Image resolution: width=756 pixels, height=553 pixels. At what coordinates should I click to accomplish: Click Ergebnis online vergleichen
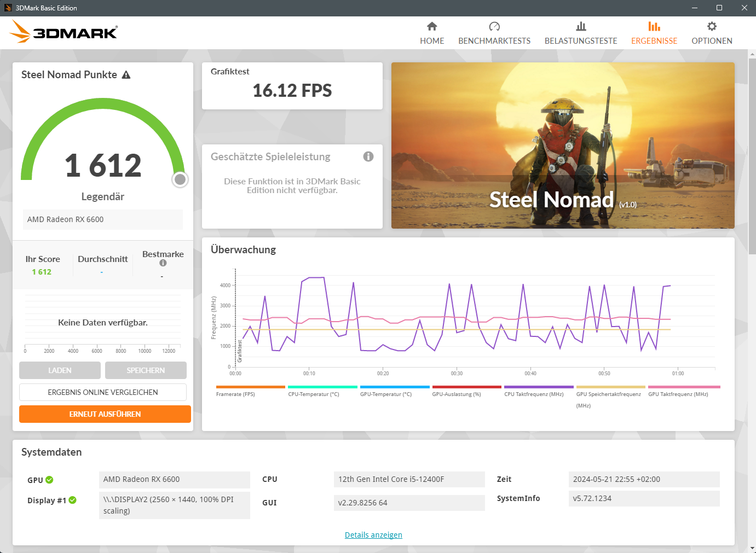(103, 392)
